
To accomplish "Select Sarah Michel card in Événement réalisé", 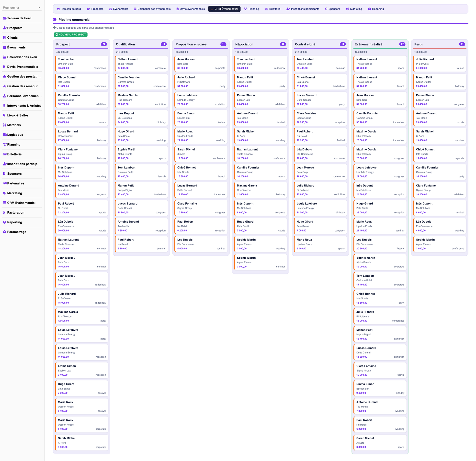I will point(380,442).
